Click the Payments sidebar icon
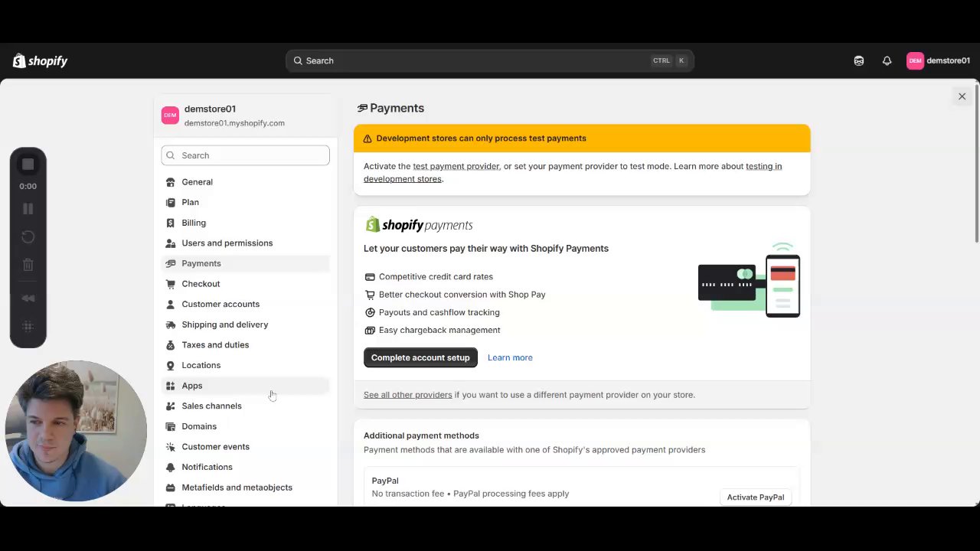This screenshot has height=551, width=980. (170, 263)
